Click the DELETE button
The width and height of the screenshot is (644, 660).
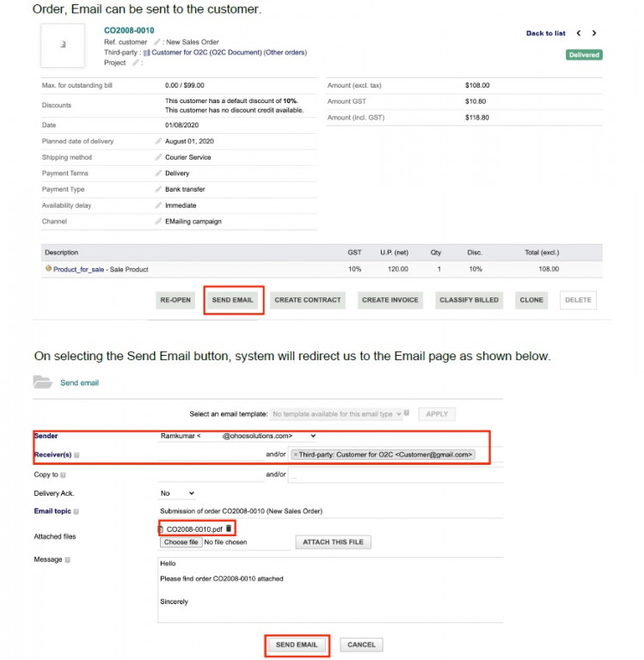pyautogui.click(x=578, y=300)
